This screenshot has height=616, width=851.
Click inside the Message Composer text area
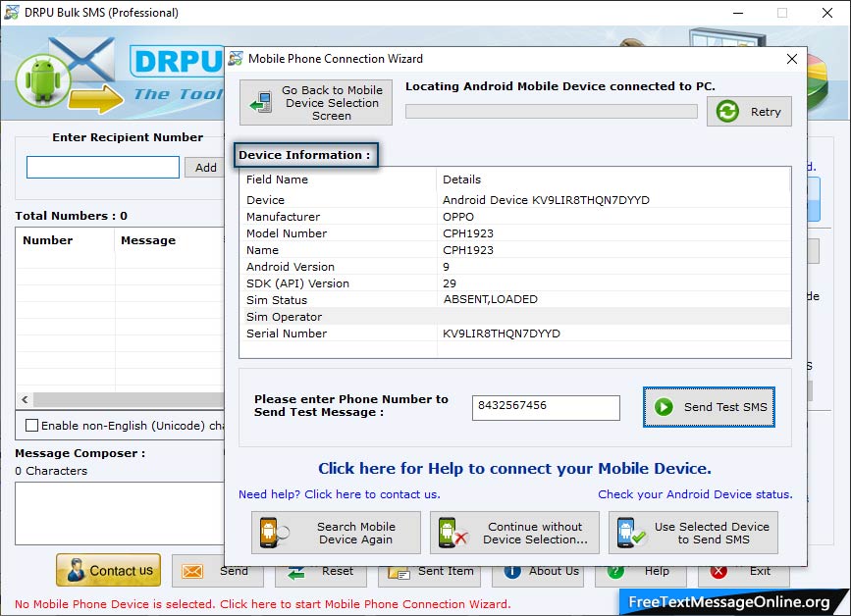point(120,513)
